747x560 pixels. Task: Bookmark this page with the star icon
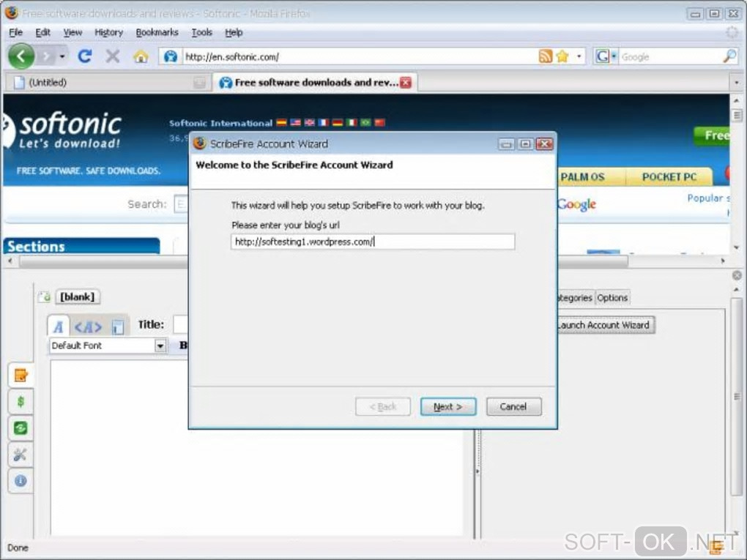(562, 56)
